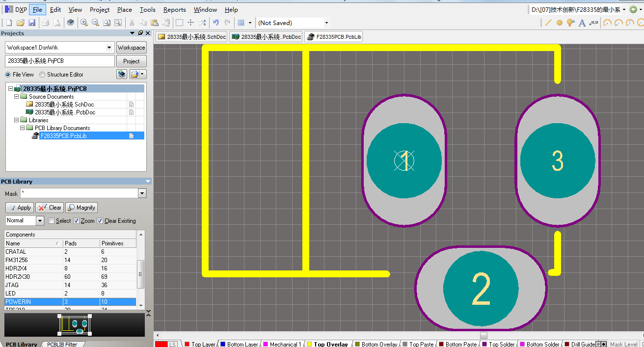Click the Paste clipboard icon
Image resolution: width=644 pixels, height=347 pixels.
pyautogui.click(x=154, y=23)
